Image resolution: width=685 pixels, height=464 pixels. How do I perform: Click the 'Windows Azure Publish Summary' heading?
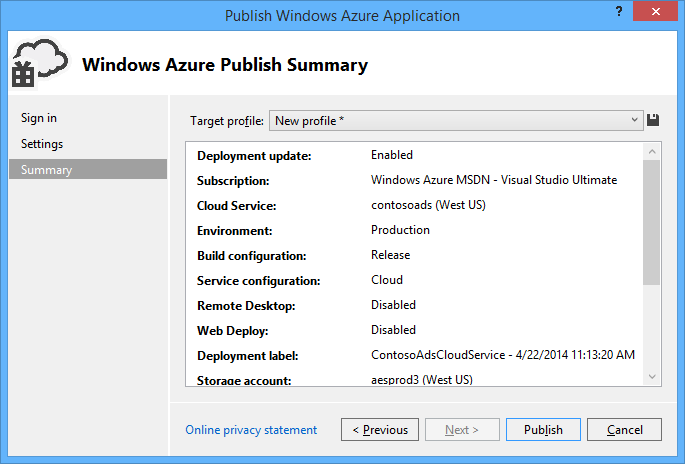225,65
